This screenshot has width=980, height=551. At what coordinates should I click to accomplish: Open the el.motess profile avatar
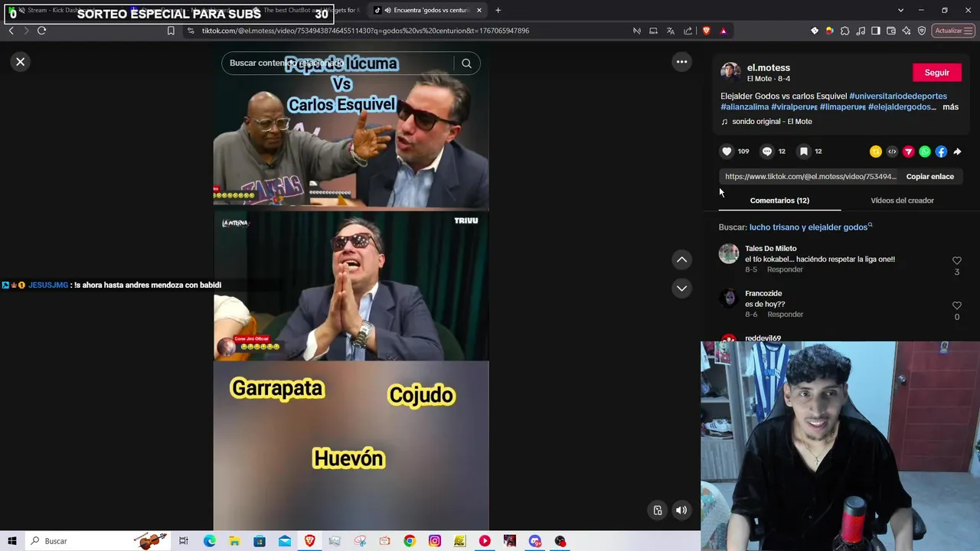(x=730, y=73)
